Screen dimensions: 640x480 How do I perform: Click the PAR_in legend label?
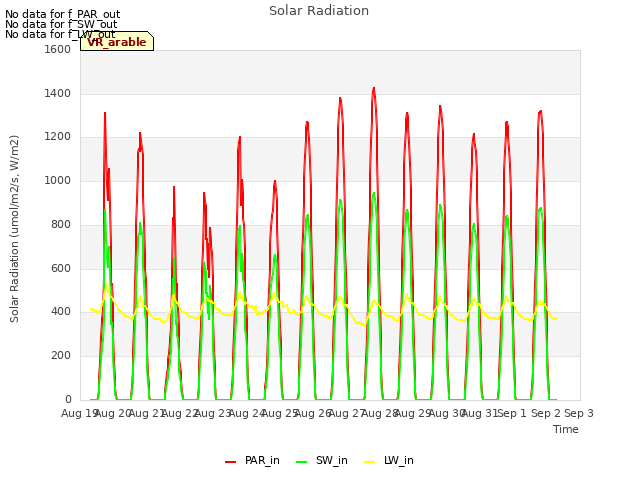coord(262,460)
